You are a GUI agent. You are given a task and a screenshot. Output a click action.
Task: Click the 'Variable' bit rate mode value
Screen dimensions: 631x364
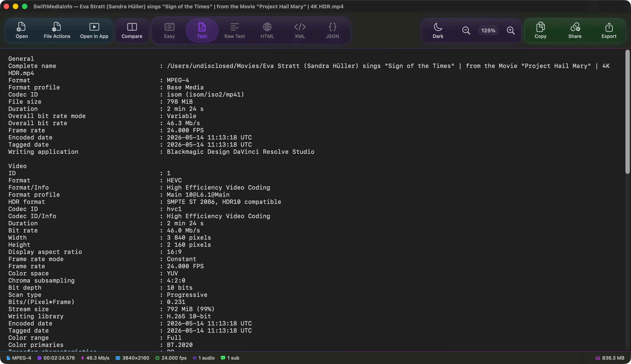182,116
